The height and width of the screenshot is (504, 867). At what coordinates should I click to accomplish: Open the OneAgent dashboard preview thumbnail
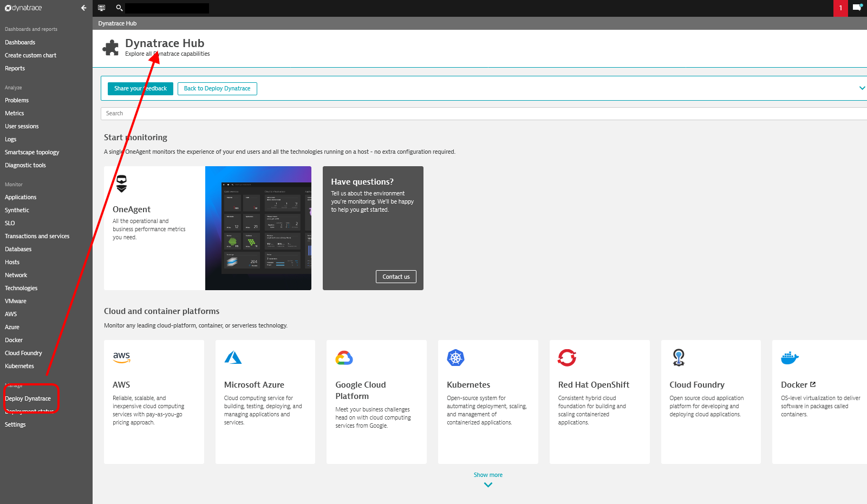pos(258,228)
